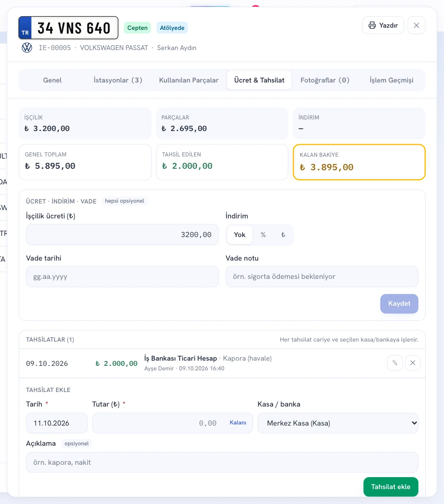The image size is (444, 504).
Task: Click the license plate 34 VNS 640
Action: tap(68, 28)
